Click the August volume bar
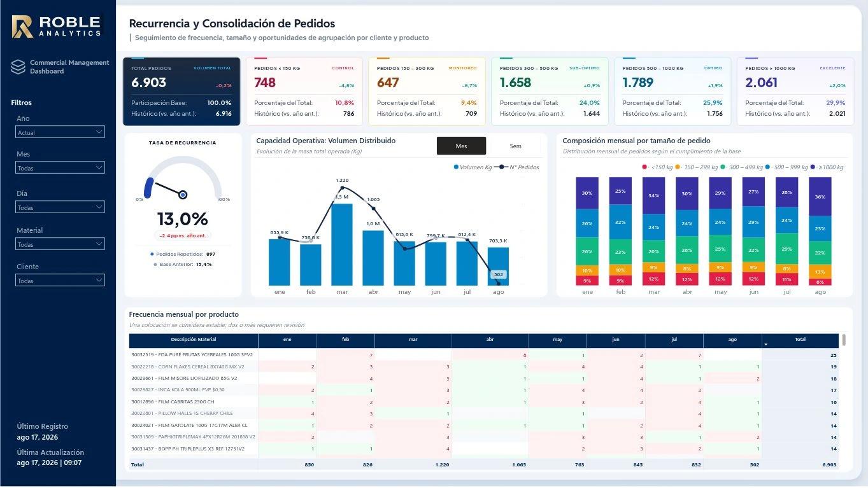 498,266
